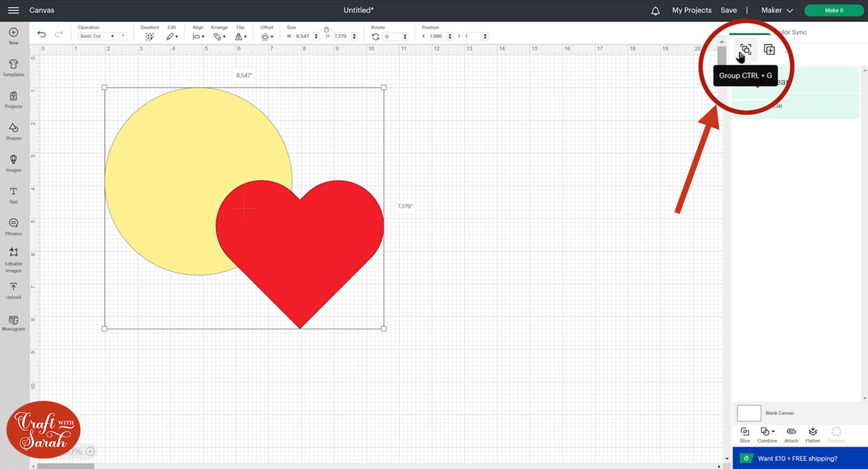Viewport: 868px width, 469px height.
Task: Open the Upload panel
Action: 13,291
